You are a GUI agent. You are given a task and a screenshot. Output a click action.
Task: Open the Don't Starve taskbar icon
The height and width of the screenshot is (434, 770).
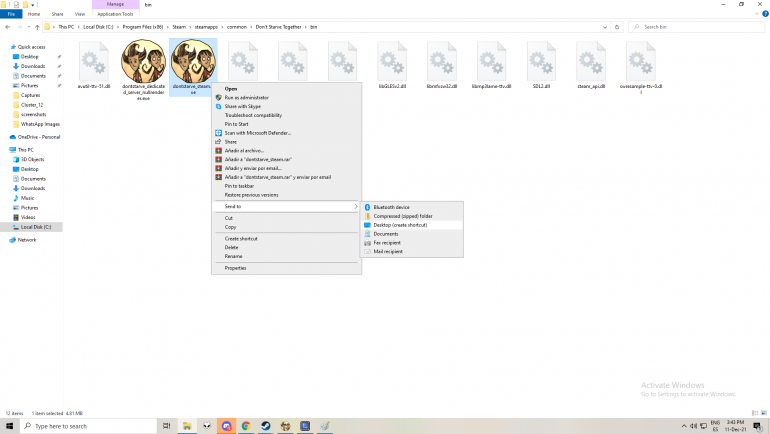(x=285, y=426)
